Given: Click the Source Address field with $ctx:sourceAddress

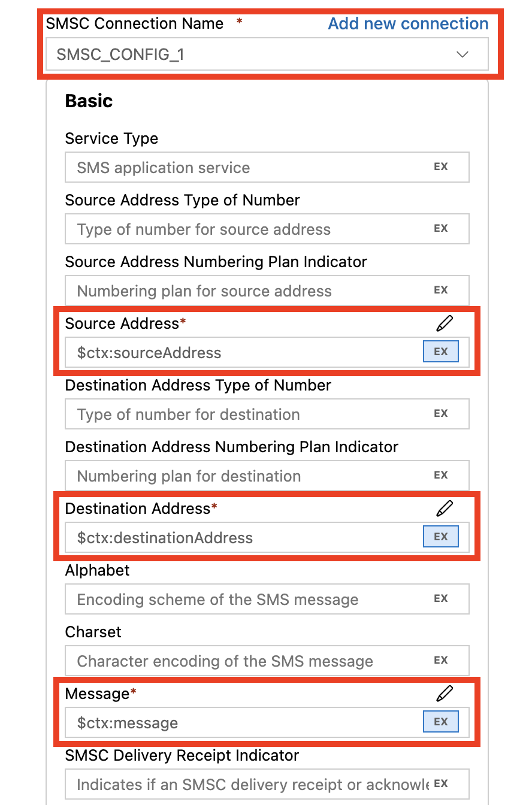Looking at the screenshot, I should [x=267, y=352].
